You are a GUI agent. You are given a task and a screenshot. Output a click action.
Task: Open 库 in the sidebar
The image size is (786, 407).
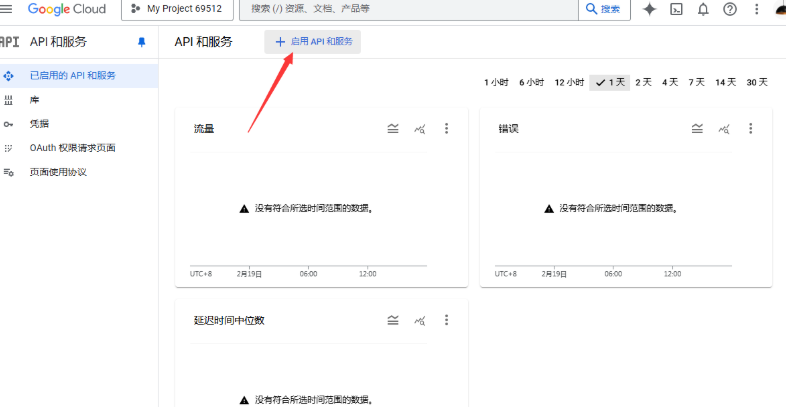tap(35, 100)
